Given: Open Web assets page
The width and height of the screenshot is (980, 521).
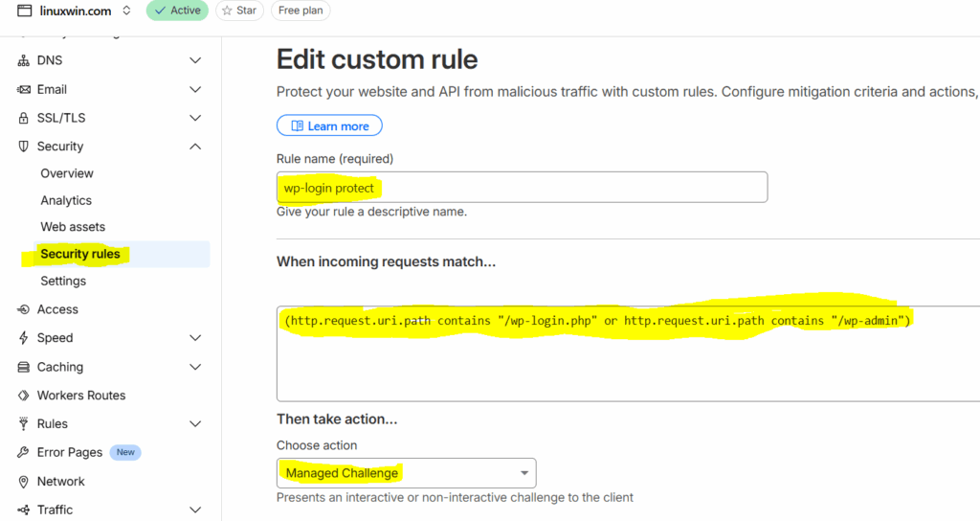Looking at the screenshot, I should pos(73,227).
